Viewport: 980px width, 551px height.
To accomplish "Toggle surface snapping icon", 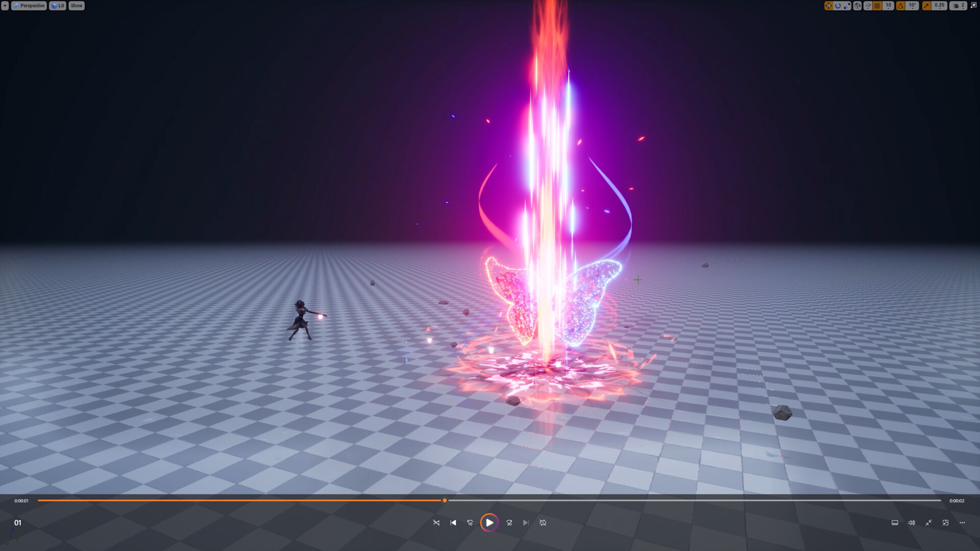I will pyautogui.click(x=867, y=6).
